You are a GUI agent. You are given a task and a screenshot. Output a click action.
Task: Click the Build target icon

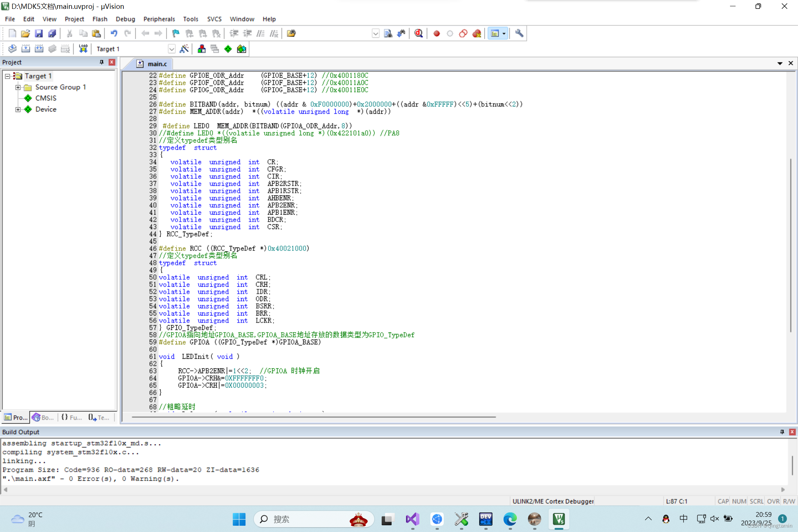[x=25, y=49]
